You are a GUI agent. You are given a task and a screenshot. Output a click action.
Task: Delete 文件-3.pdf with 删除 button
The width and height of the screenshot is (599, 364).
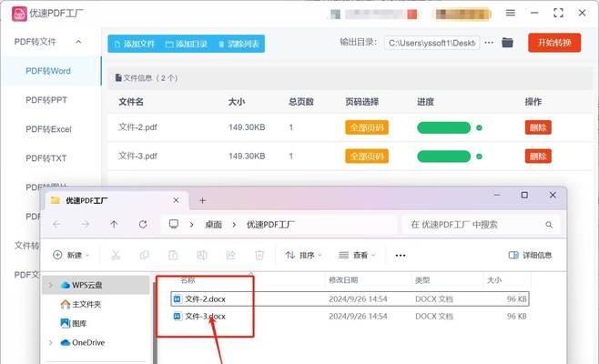click(x=538, y=157)
